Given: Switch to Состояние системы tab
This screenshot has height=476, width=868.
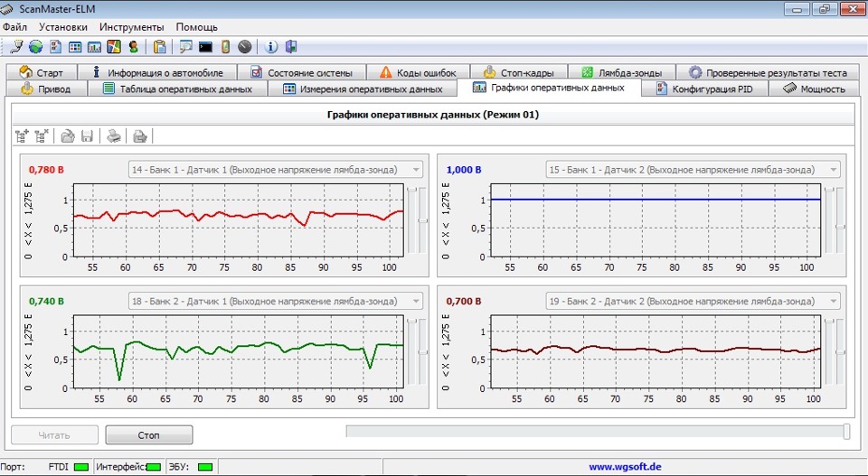Looking at the screenshot, I should click(302, 72).
